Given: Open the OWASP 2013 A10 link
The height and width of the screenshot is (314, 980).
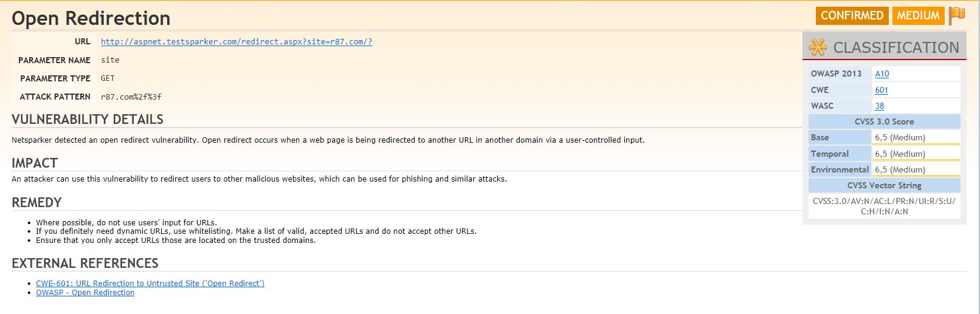Looking at the screenshot, I should pyautogui.click(x=882, y=73).
